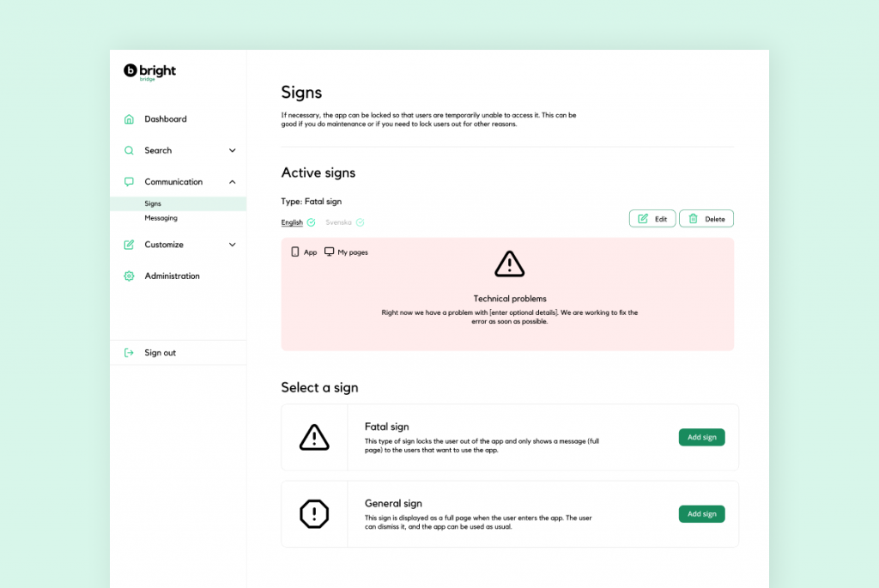Click the Administration gear icon
This screenshot has width=879, height=588.
click(129, 276)
